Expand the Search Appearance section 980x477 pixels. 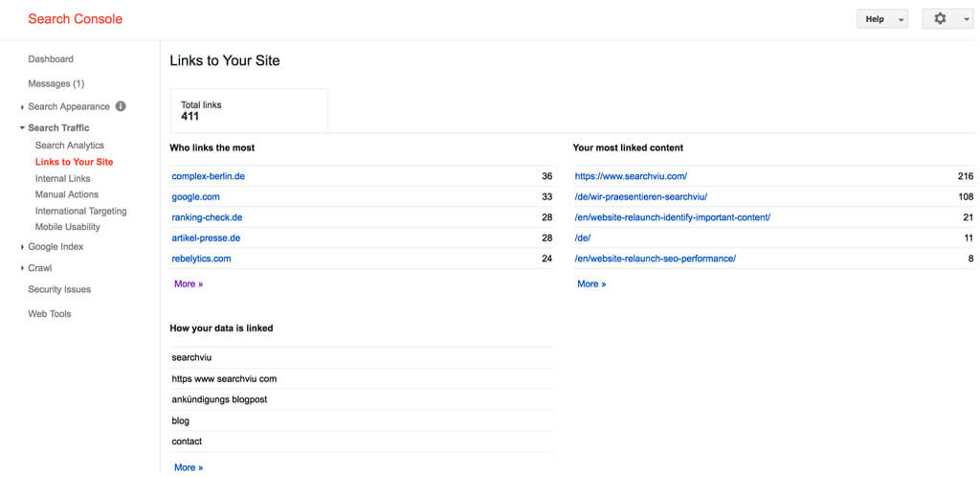[x=69, y=107]
